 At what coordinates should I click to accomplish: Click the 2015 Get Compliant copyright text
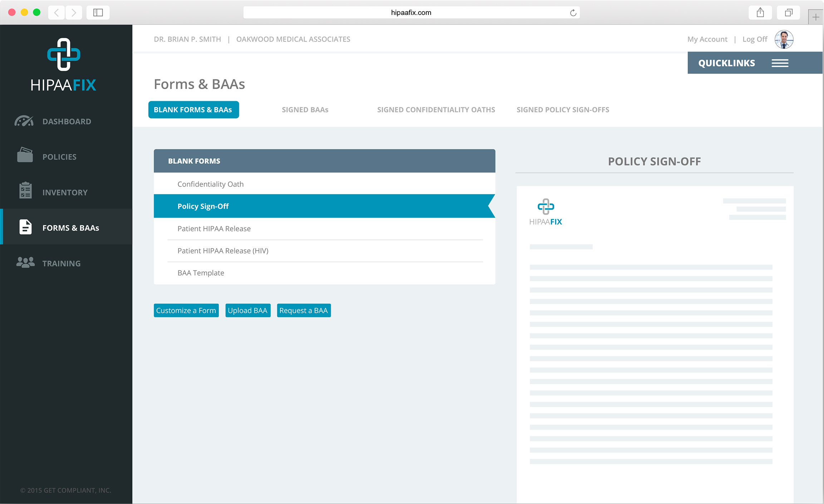(x=66, y=490)
